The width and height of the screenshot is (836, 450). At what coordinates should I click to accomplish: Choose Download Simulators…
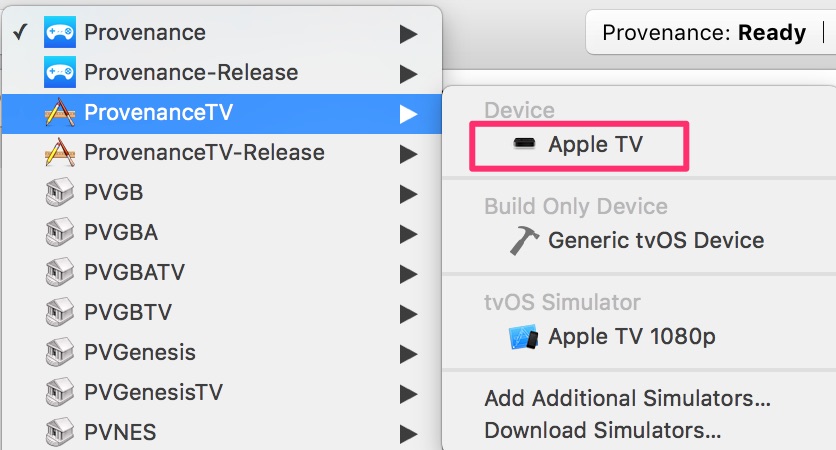(602, 431)
